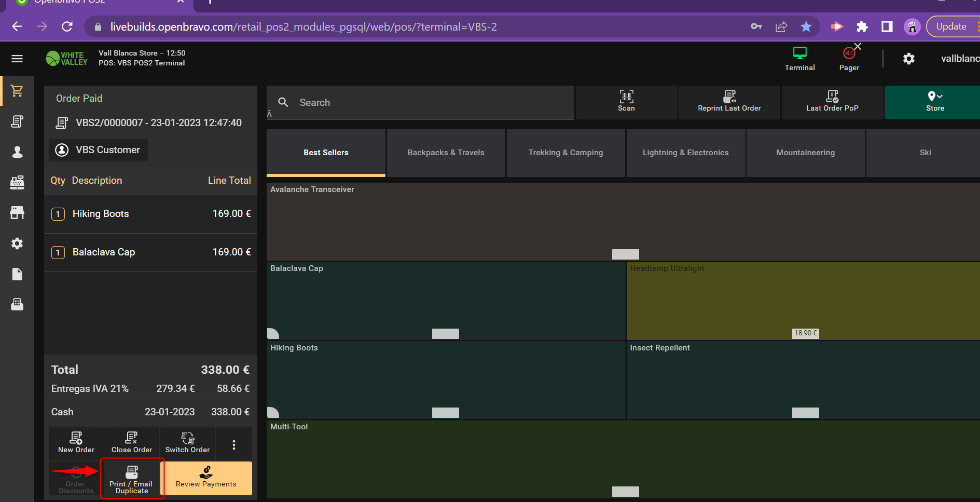Add Avalanche Transceiver product tile
Image resolution: width=980 pixels, height=502 pixels.
pos(623,222)
